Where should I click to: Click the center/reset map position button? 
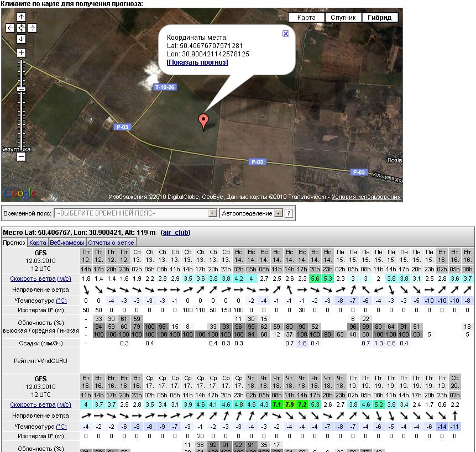click(21, 28)
